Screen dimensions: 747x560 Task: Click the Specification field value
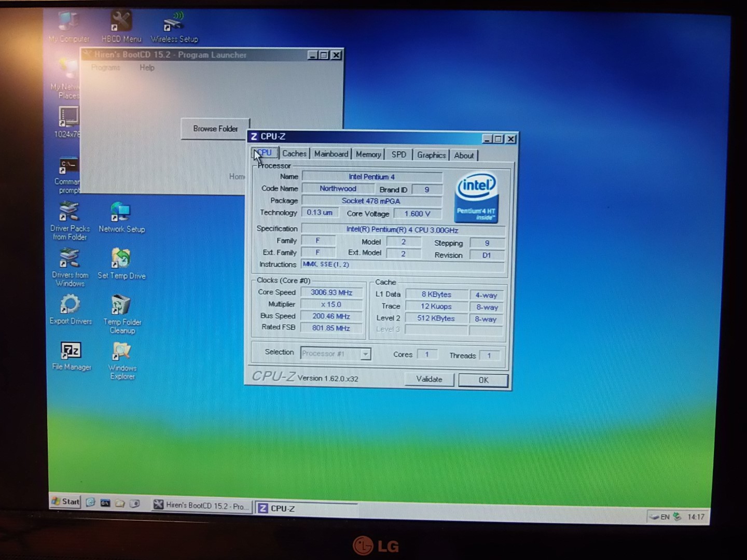[x=403, y=230]
